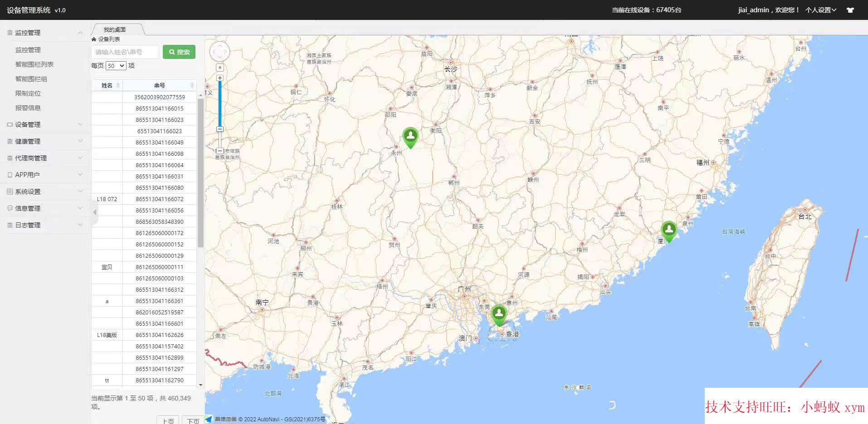Viewport: 868px width, 424px height.
Task: Click the zoom slider handle on the map
Action: point(220,129)
